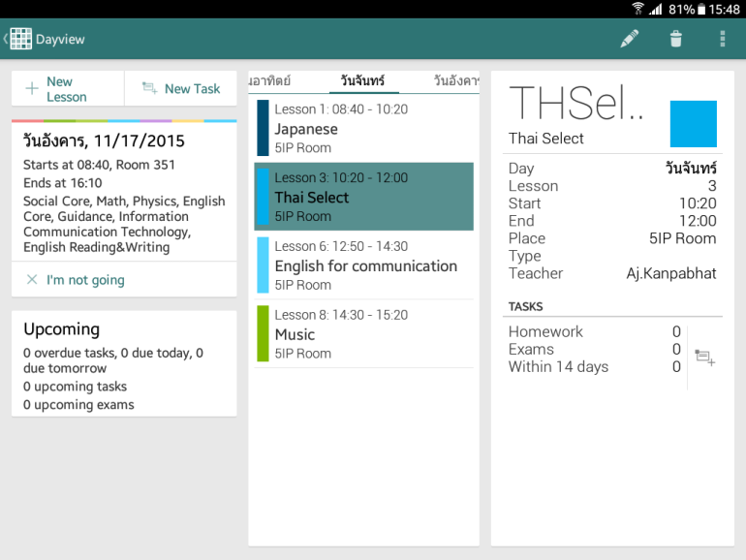Open the Japanese lesson entry

pos(363,128)
